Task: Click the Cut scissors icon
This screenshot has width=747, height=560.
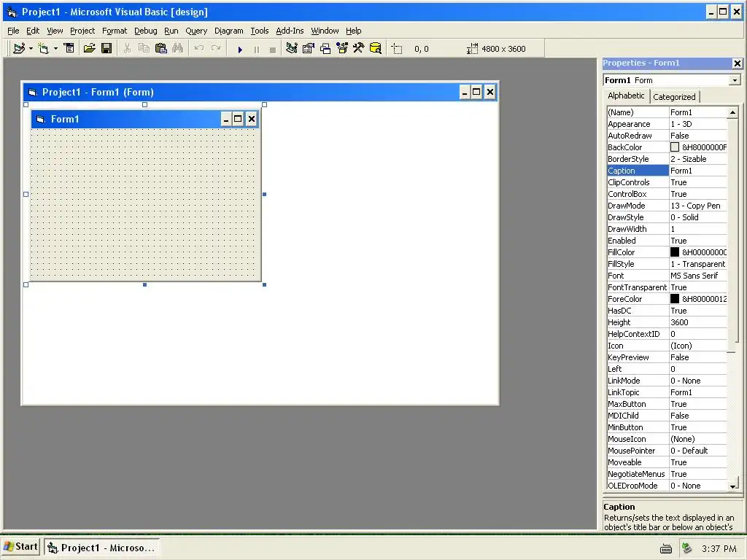Action: click(127, 48)
